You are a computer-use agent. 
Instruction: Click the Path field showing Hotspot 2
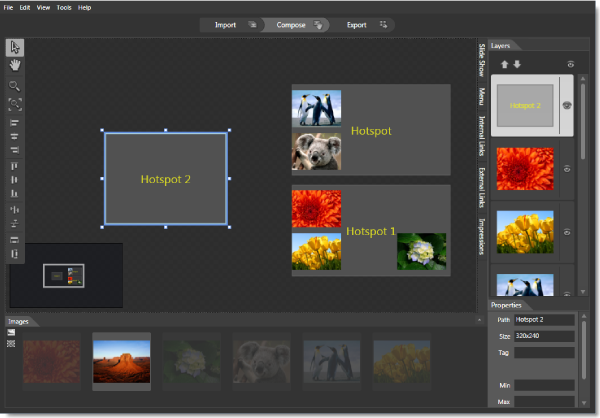click(544, 320)
